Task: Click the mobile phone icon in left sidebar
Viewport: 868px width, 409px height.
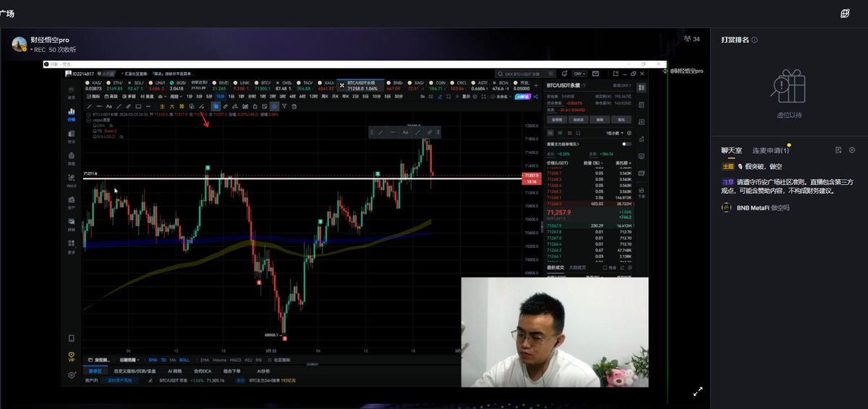Action: [x=72, y=338]
